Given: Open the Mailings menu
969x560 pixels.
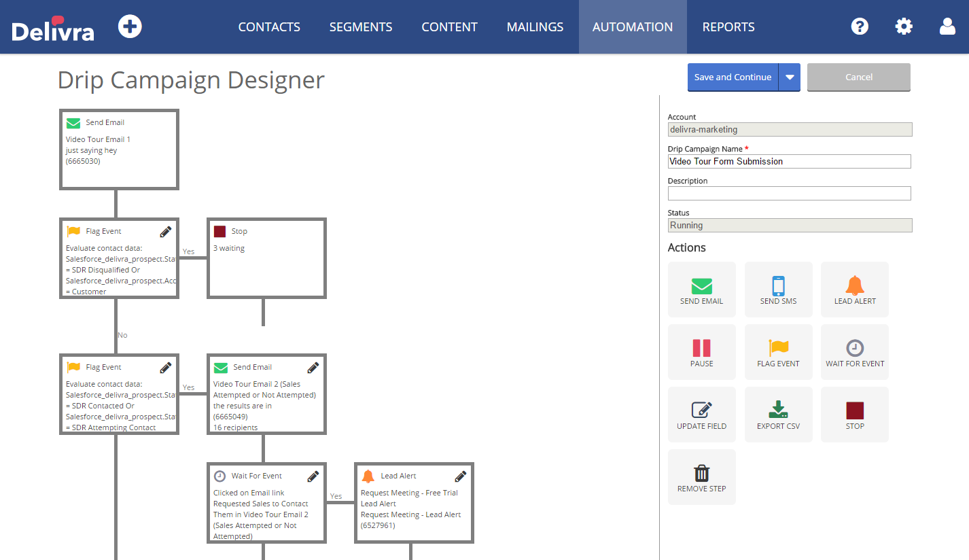Looking at the screenshot, I should 535,27.
